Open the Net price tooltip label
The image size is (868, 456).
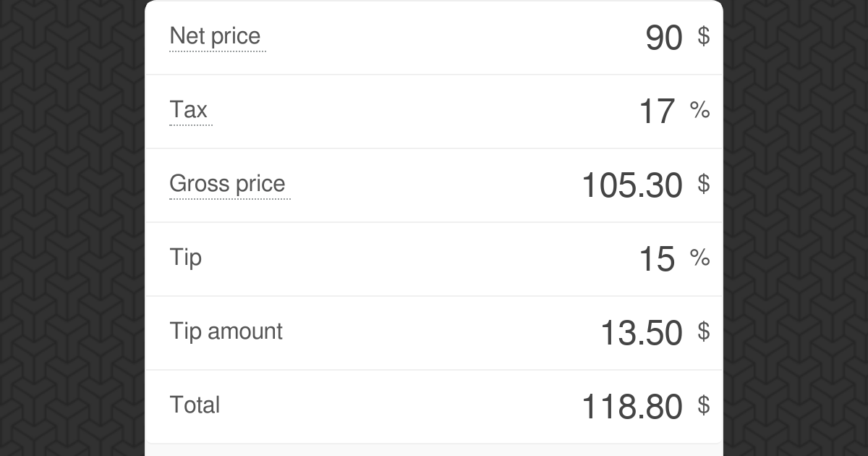tap(216, 36)
